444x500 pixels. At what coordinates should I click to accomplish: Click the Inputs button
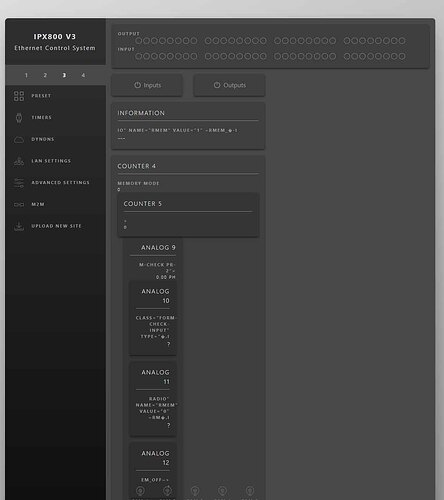tap(147, 85)
